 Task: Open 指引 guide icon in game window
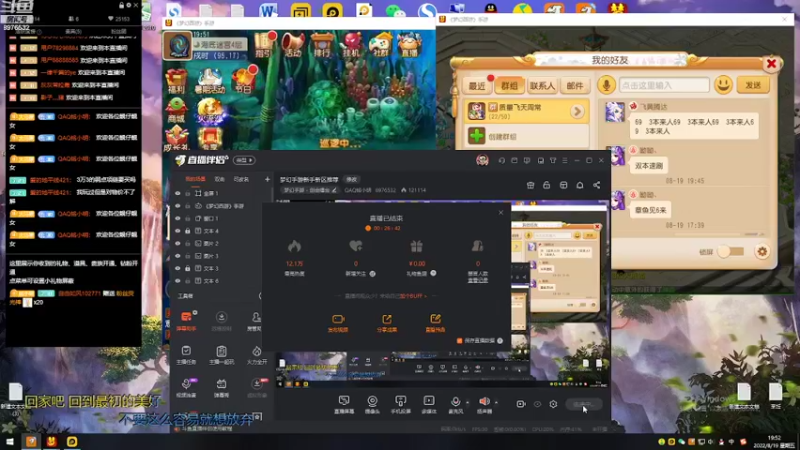[264, 44]
